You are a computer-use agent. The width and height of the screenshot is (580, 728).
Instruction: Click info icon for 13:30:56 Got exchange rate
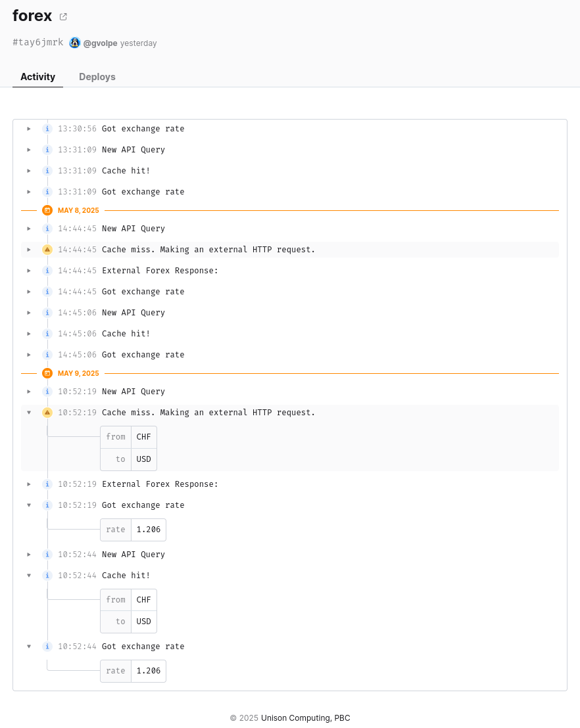[47, 129]
